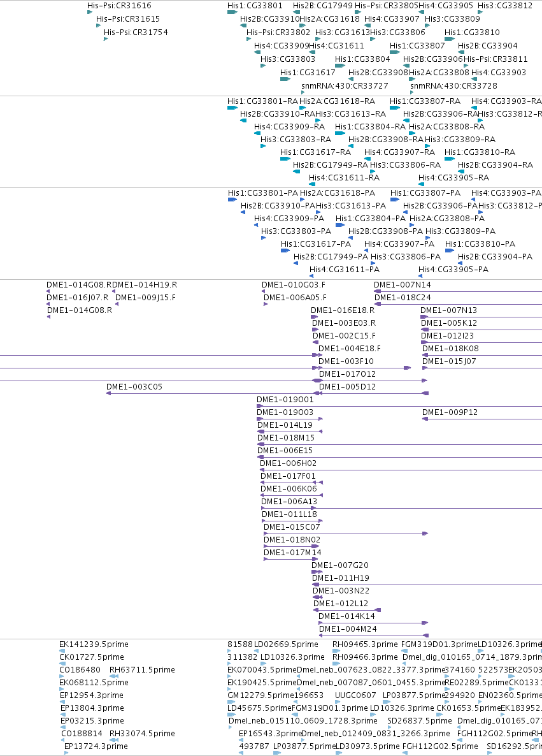Image resolution: width=542 pixels, height=756 pixels.
Task: Open EST EP13724.3prime
Action: click(96, 746)
